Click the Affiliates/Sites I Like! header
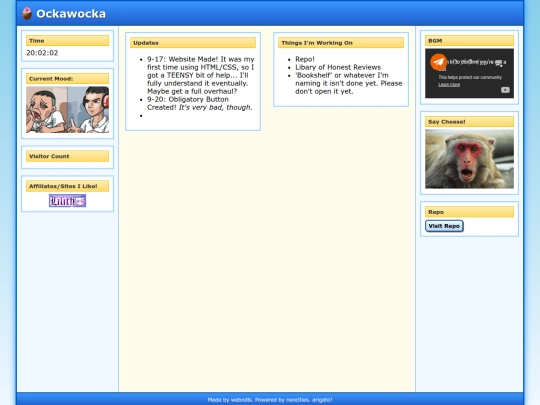Screen dimensions: 540x405 coord(68,186)
